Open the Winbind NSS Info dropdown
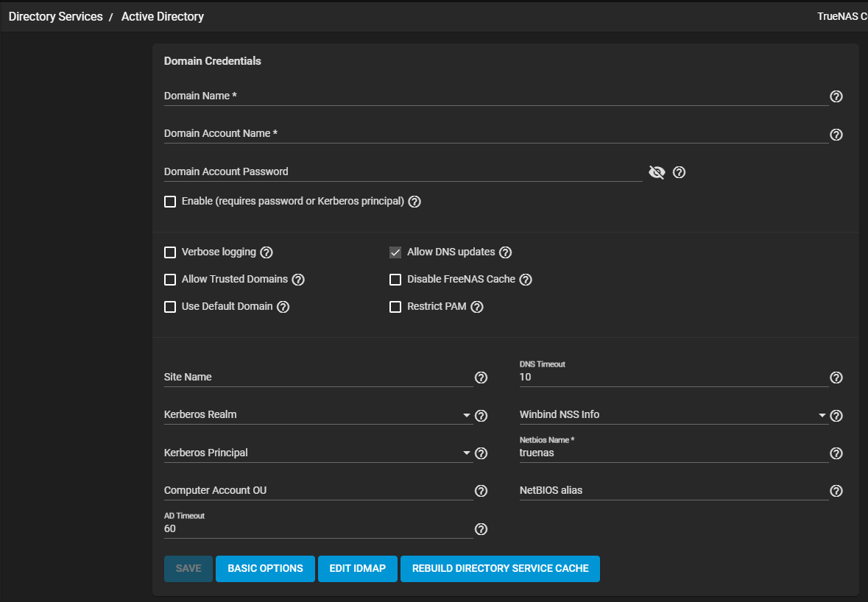The image size is (868, 602). (822, 416)
